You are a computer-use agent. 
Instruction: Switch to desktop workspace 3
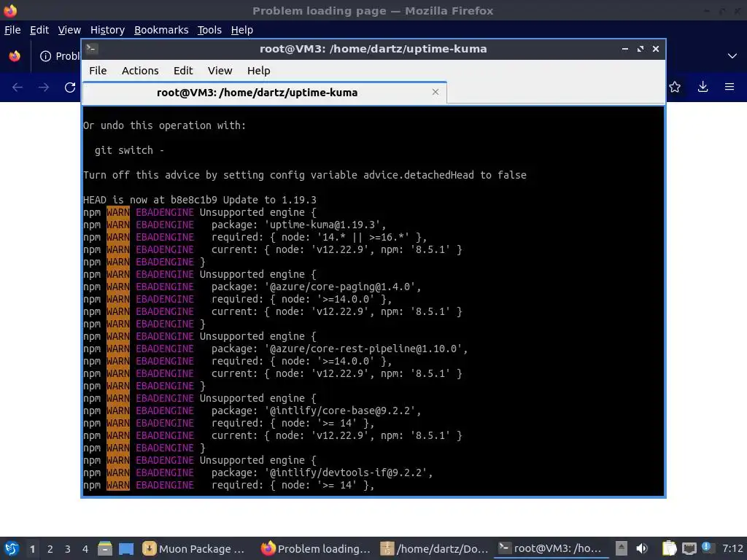[x=68, y=549]
